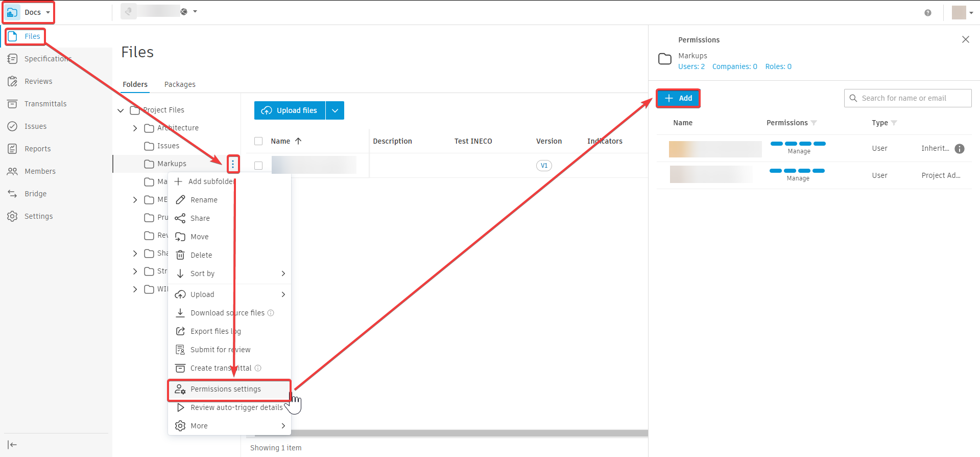Open the Reviews sidebar icon
The image size is (980, 457).
coord(12,81)
